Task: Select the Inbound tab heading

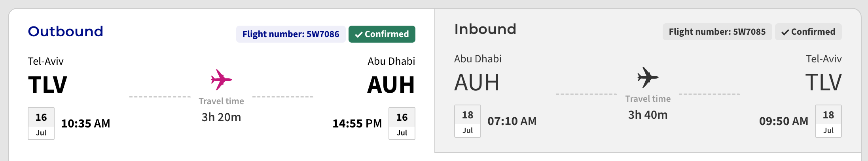Action: pos(485,29)
